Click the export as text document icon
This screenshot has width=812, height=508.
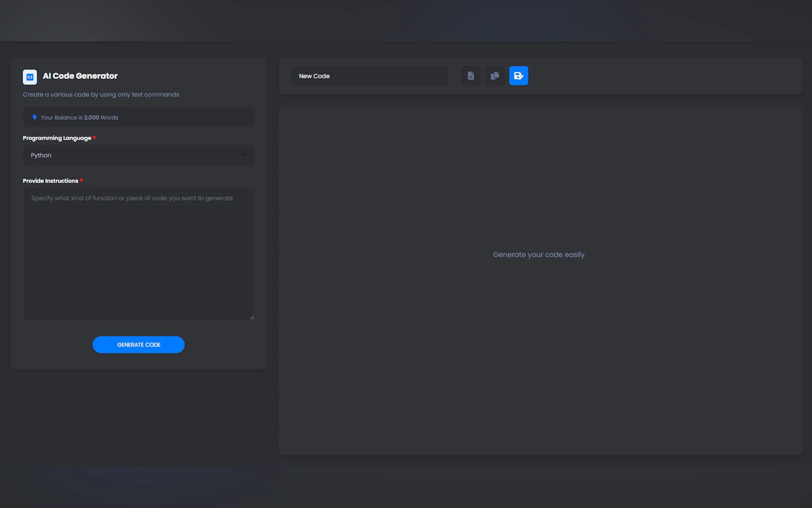(471, 76)
